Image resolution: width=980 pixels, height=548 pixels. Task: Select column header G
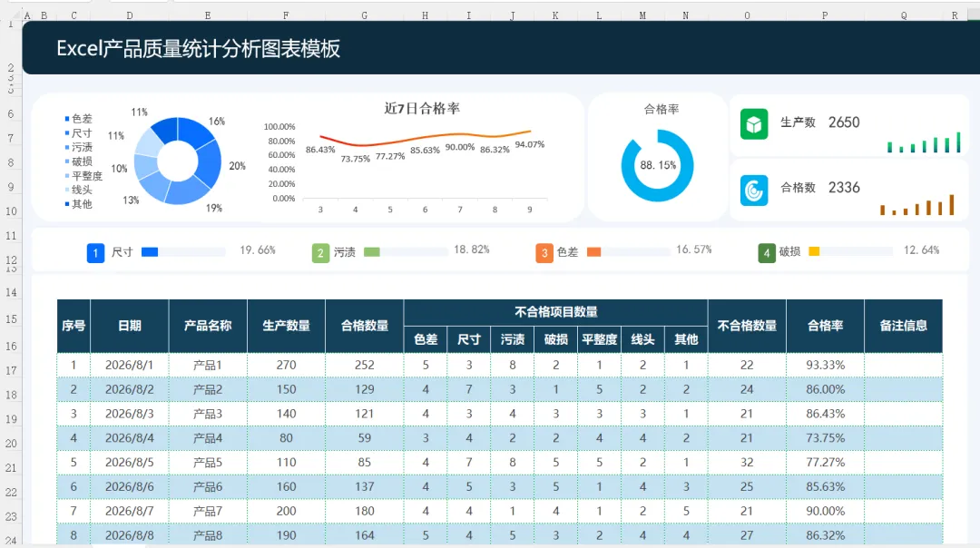click(x=365, y=15)
